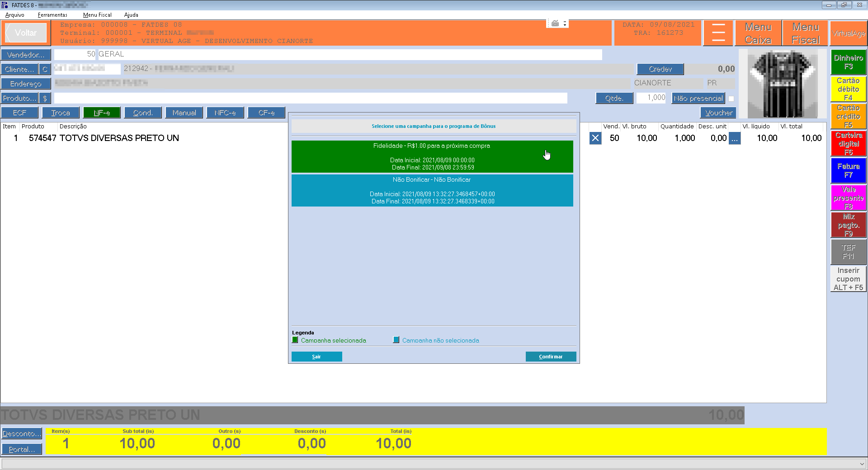Click the Quantidade column header
This screenshot has width=868, height=470.
(677, 127)
